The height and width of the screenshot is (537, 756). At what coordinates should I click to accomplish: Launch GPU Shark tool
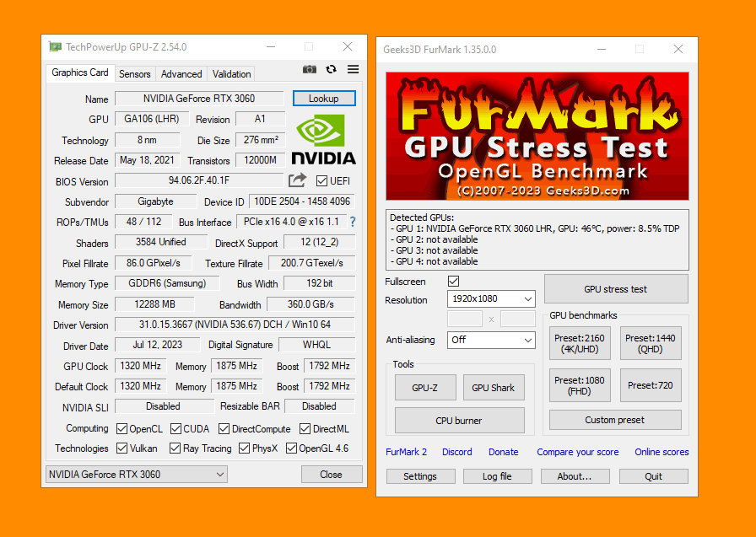click(494, 388)
